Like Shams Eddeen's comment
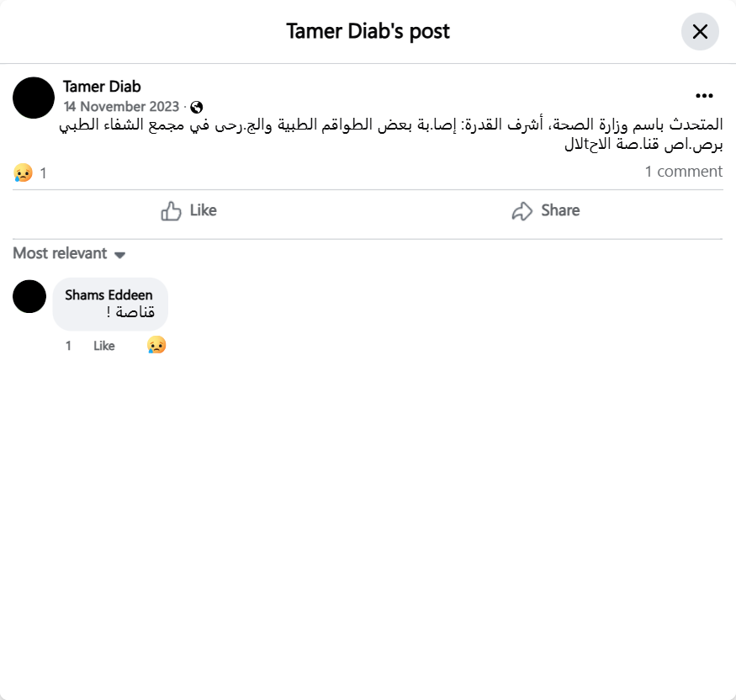Image resolution: width=736 pixels, height=700 pixels. 104,346
